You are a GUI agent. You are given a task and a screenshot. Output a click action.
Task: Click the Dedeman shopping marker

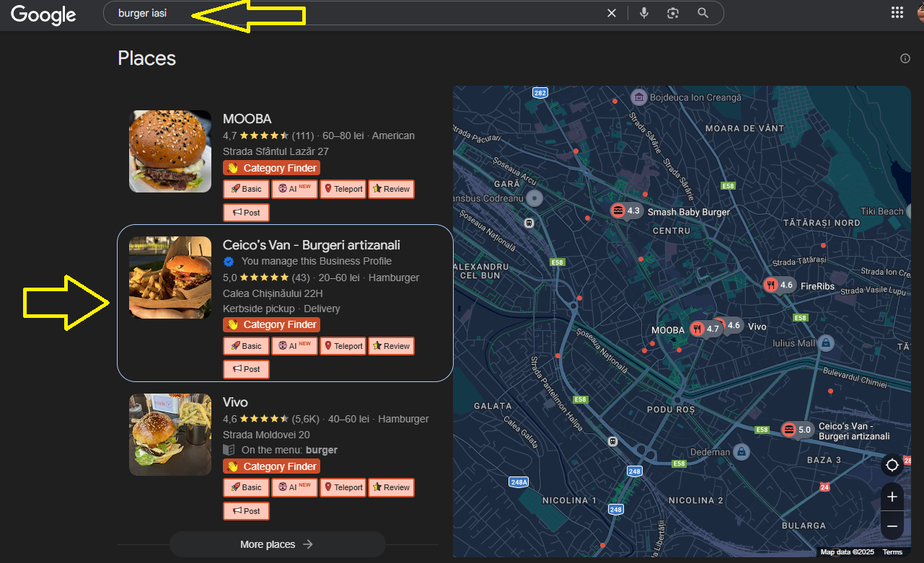[x=741, y=452]
